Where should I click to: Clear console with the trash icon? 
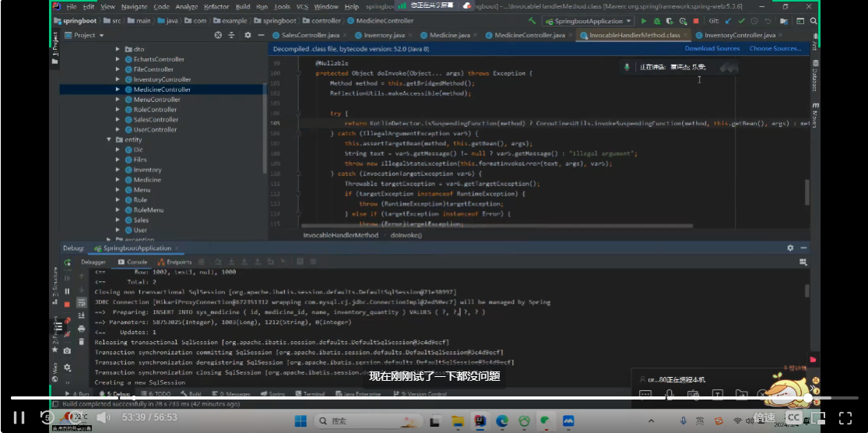82,342
